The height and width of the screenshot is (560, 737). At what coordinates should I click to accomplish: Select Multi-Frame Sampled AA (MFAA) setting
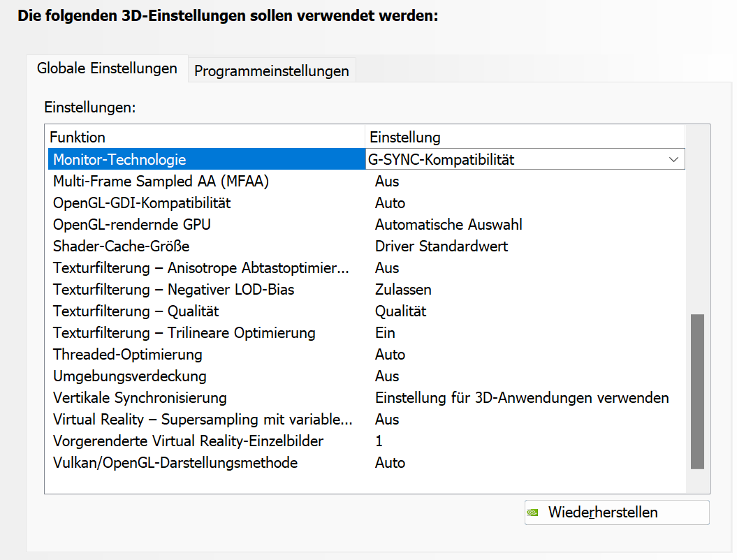[161, 182]
